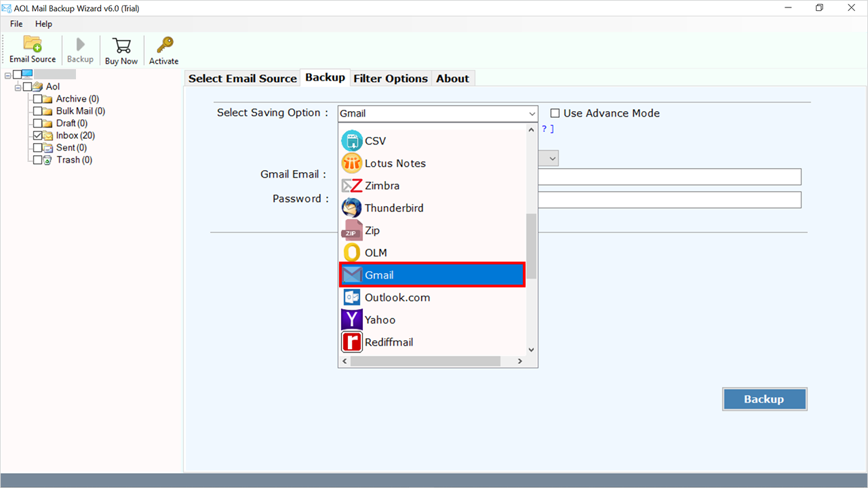Click the Password input field
This screenshot has height=488, width=868.
point(669,200)
